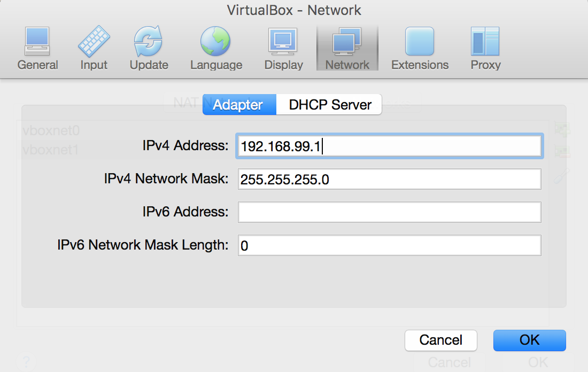Viewport: 588px width, 372px height.
Task: Focus the IPv4 Address field
Action: point(389,146)
